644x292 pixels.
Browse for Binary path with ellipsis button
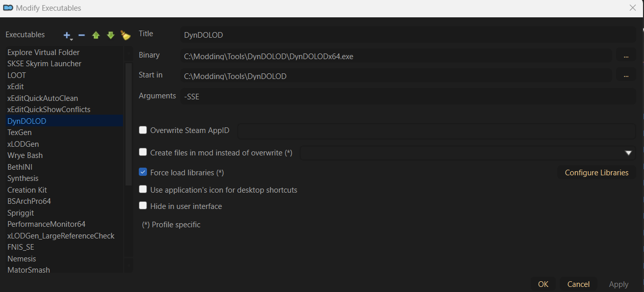[626, 56]
